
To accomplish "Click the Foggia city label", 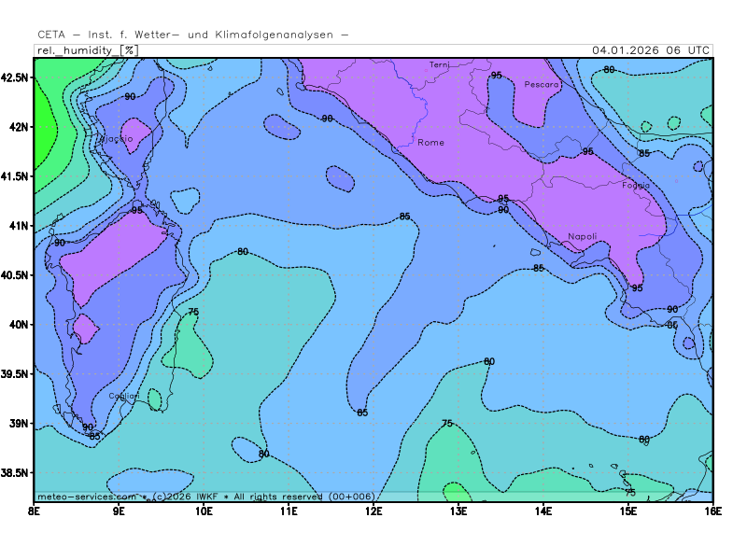I will click(x=636, y=186).
